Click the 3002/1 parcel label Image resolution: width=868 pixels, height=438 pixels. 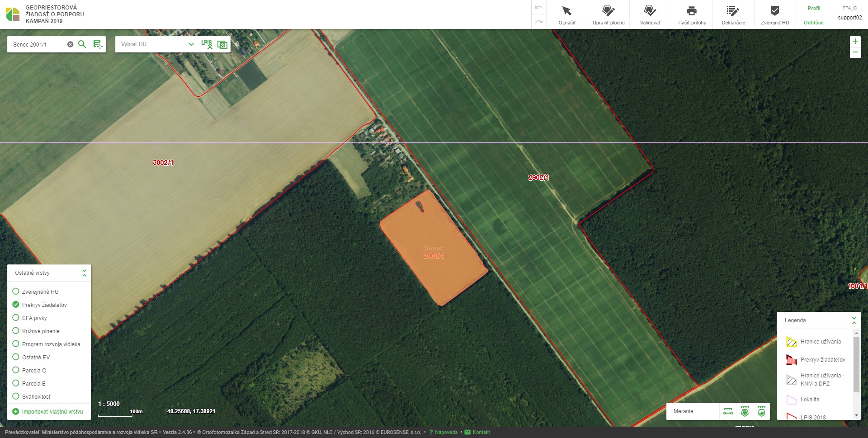coord(163,163)
